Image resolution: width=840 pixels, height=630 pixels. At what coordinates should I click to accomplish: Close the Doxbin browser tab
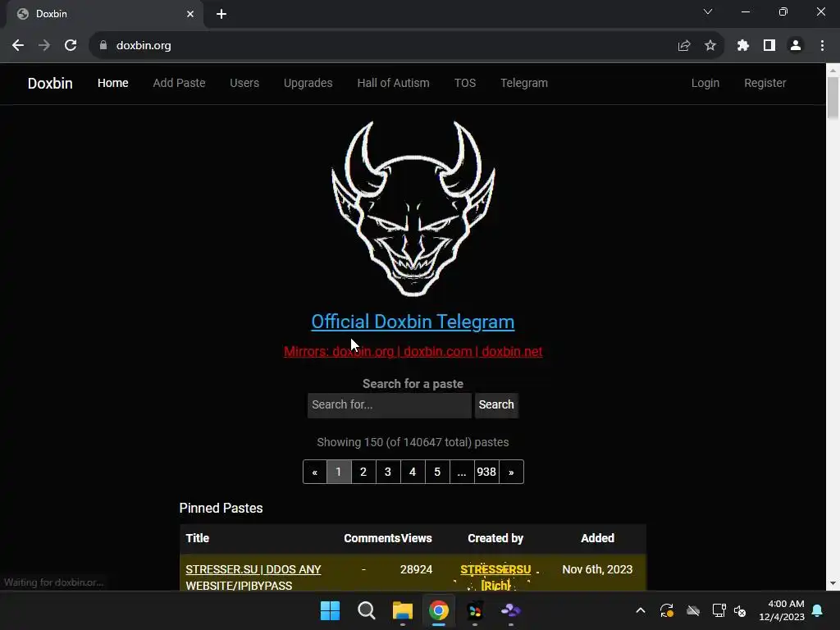click(190, 14)
